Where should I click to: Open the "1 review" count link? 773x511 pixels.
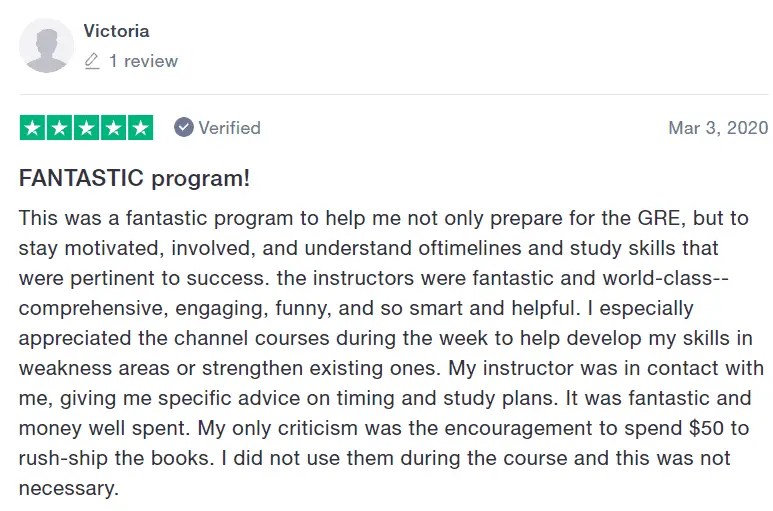[x=143, y=61]
